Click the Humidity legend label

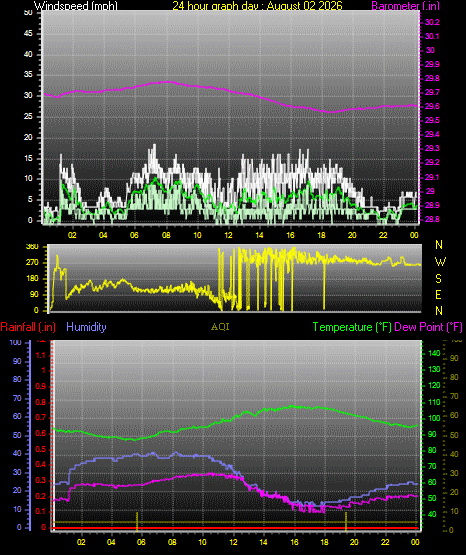86,327
